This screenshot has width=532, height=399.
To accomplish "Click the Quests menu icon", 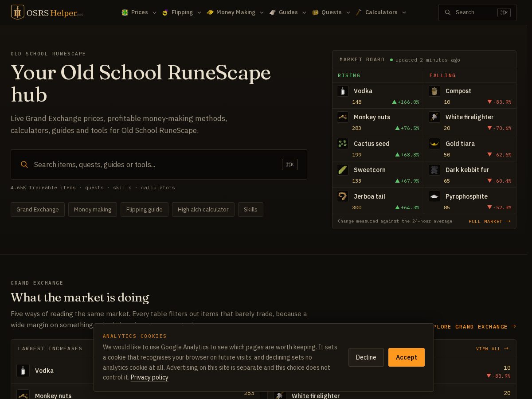I will click(x=315, y=12).
